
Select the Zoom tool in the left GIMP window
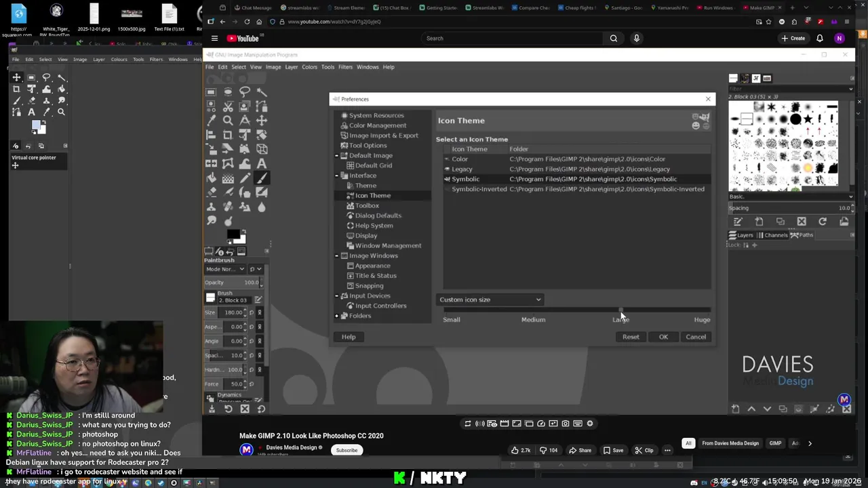point(61,112)
